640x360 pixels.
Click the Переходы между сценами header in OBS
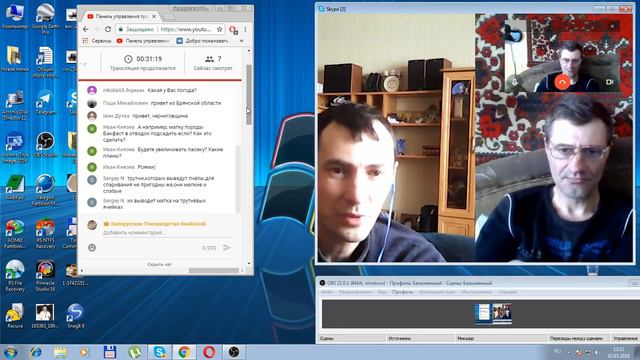click(578, 338)
